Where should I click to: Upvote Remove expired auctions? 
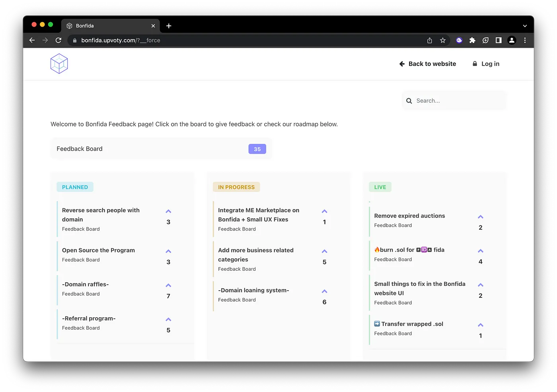[x=480, y=217]
